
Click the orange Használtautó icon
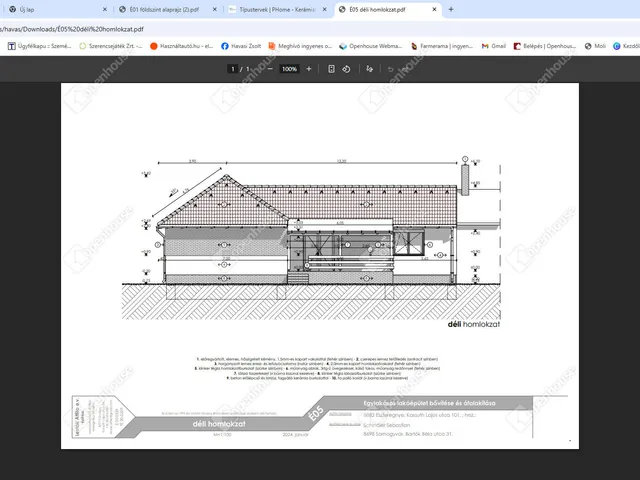pyautogui.click(x=154, y=46)
